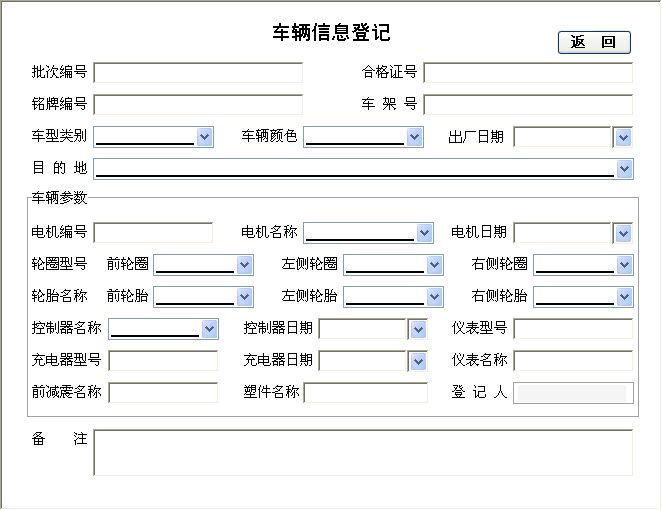Click the 铭牌编号 input box
The image size is (662, 510).
(198, 104)
